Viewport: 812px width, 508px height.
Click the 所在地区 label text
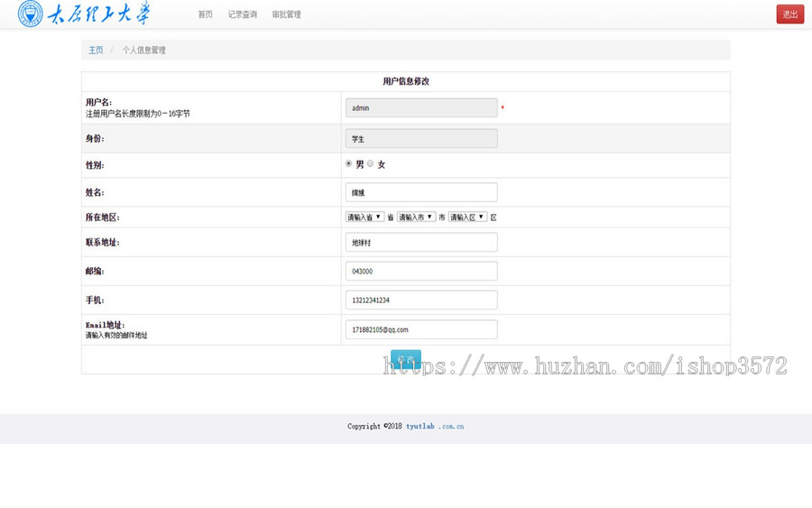click(x=103, y=217)
